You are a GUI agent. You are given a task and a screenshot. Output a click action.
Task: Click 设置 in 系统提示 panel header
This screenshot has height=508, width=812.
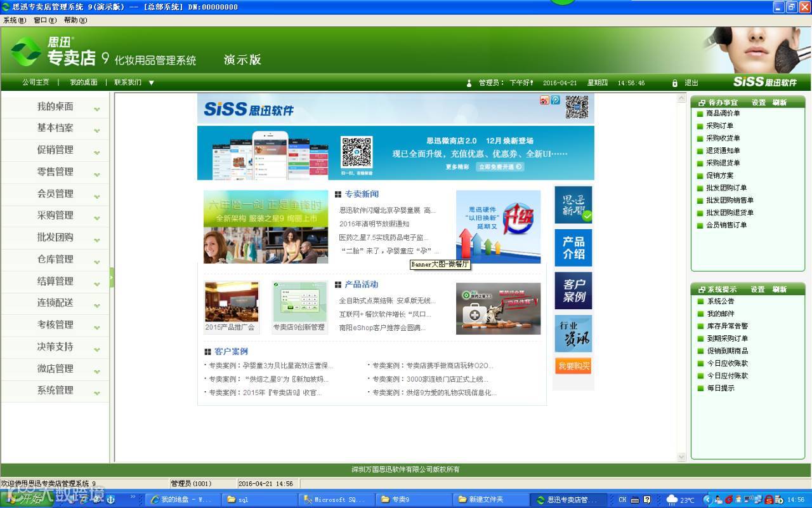pos(758,290)
